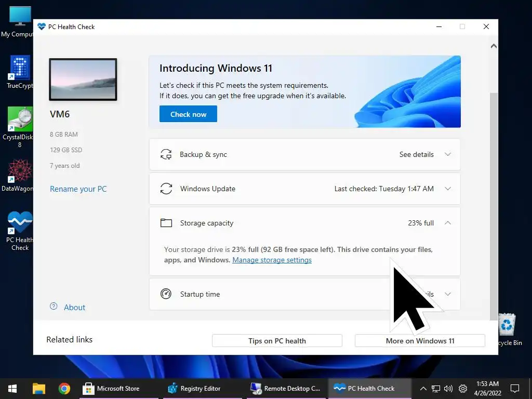The height and width of the screenshot is (399, 532).
Task: Click the 8 GB RAM text
Action: (64, 135)
